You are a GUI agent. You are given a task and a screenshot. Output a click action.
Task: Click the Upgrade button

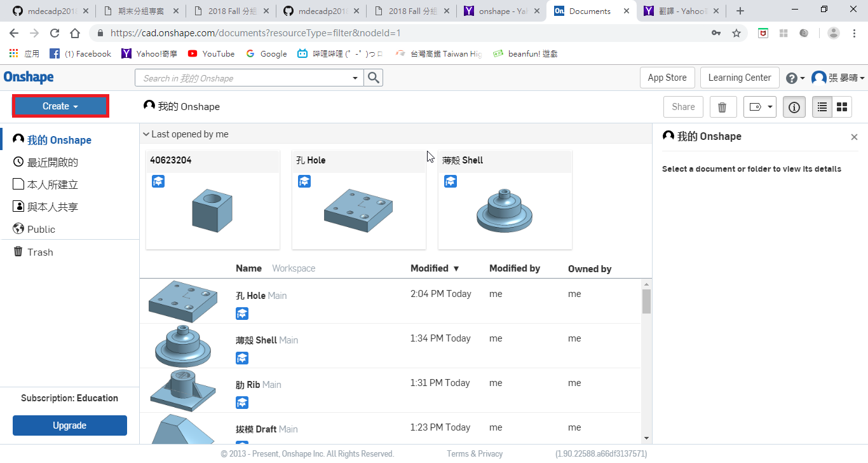(x=70, y=425)
